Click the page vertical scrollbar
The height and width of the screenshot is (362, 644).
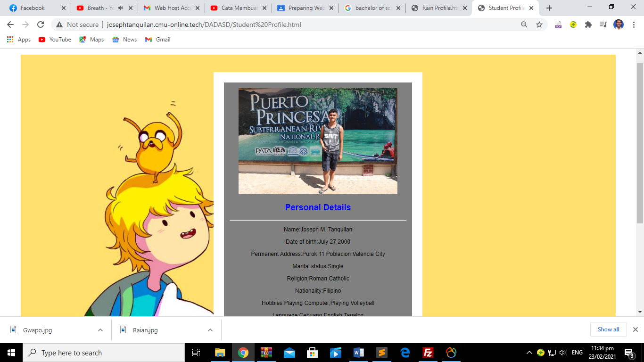tap(640, 141)
